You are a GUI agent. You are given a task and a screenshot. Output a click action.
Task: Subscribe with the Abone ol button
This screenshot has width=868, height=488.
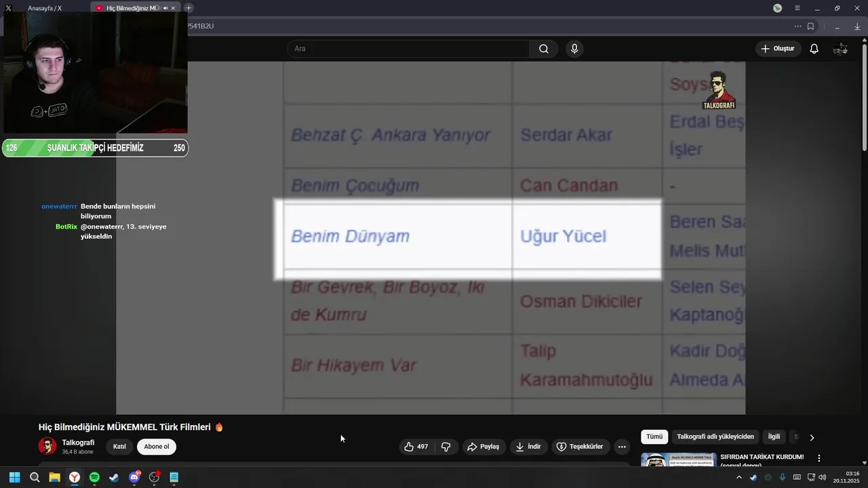coord(157,447)
